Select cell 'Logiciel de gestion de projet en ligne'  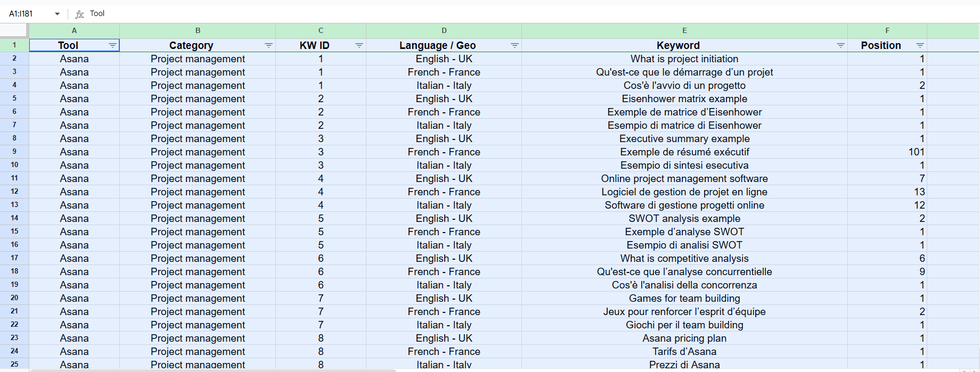[x=684, y=192]
